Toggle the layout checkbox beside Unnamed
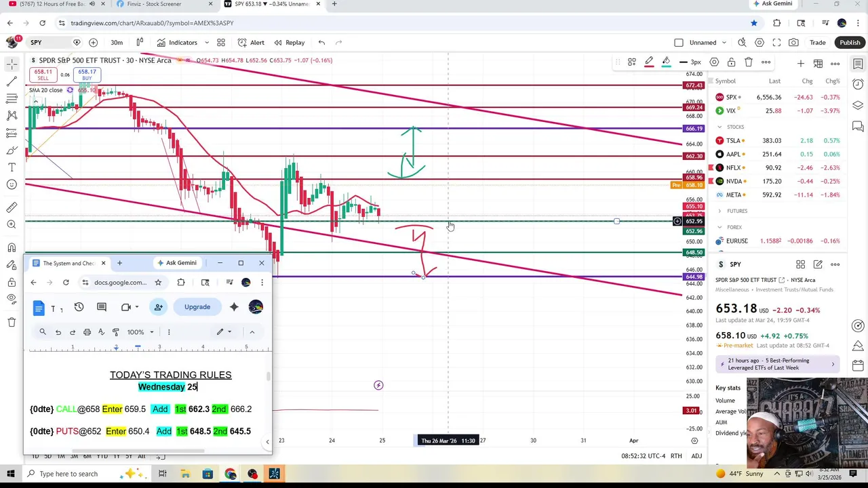Viewport: 868px width, 488px height. coord(679,43)
